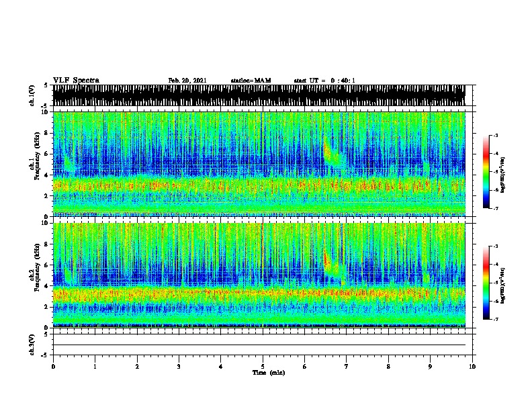532x411 pixels.
Task: Click tick label "8" on Time axis
Action: click(388, 367)
